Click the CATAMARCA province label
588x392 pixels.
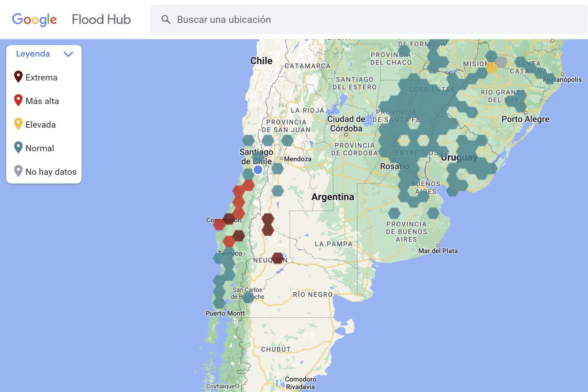(308, 66)
